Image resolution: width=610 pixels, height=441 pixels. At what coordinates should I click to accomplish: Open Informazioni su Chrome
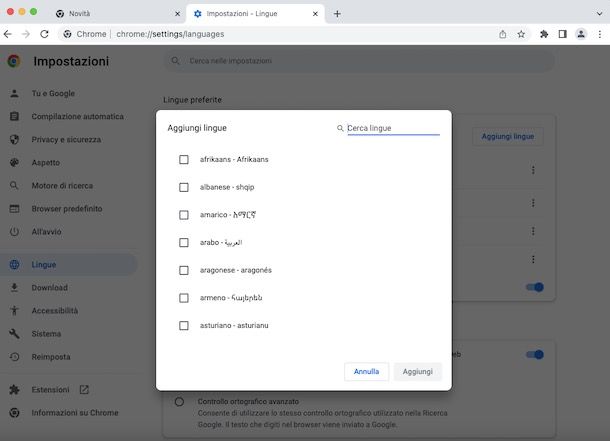75,413
